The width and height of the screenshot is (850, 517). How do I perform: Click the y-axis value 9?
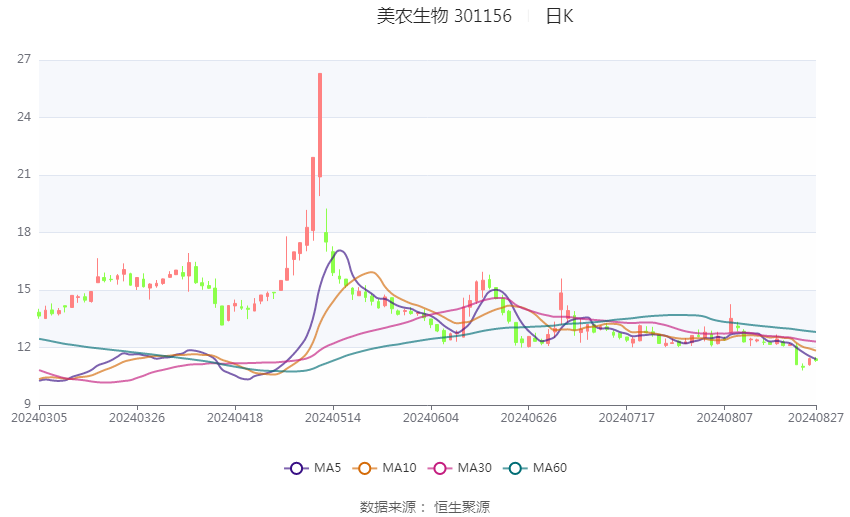28,404
